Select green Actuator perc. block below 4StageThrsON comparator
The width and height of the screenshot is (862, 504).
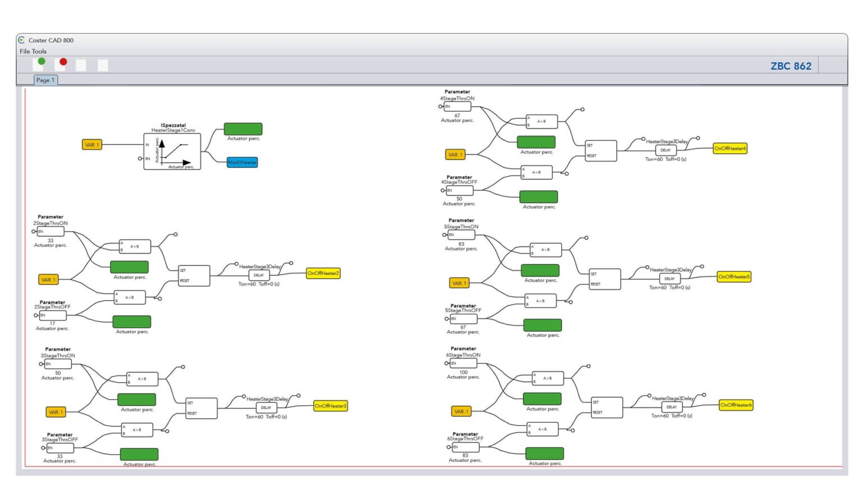(536, 142)
